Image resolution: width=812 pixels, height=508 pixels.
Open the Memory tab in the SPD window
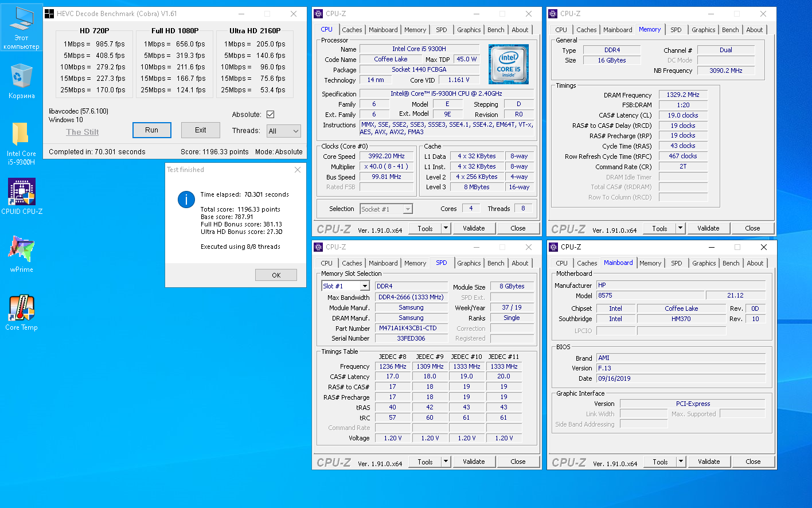(x=415, y=263)
